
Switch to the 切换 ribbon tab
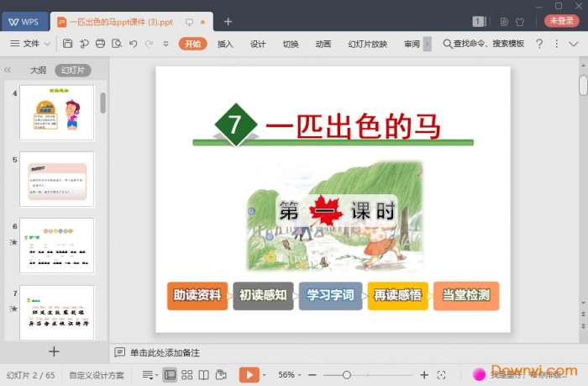tap(291, 44)
